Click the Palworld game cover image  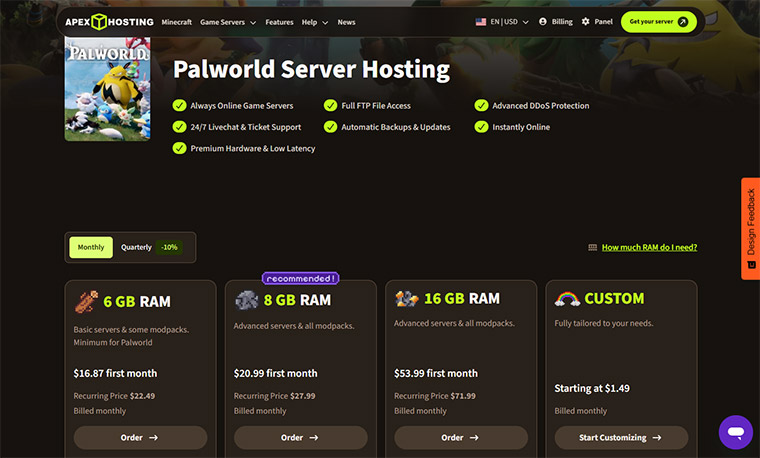108,89
